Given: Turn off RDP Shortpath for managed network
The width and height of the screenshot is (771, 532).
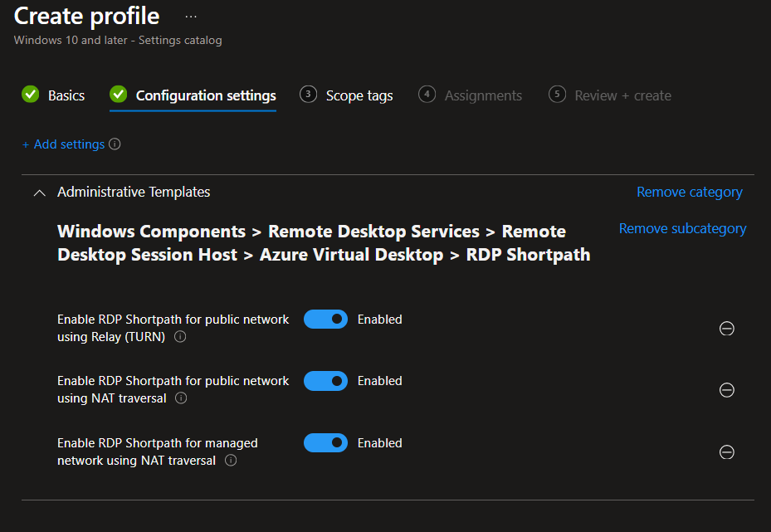Looking at the screenshot, I should (325, 443).
